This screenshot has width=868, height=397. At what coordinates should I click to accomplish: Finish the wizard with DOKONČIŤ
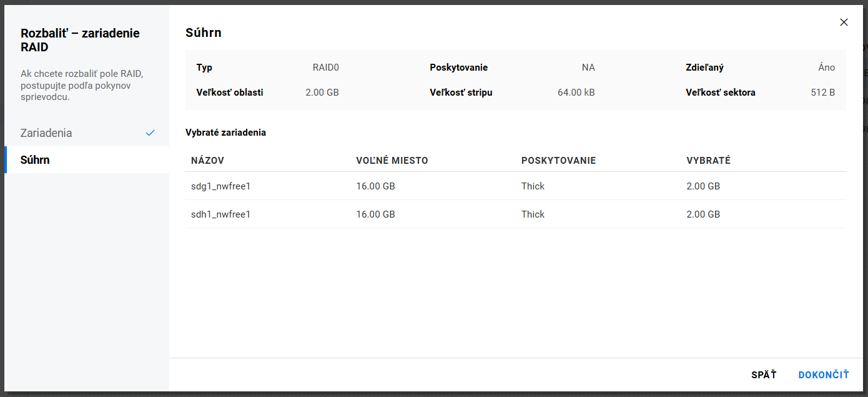823,375
